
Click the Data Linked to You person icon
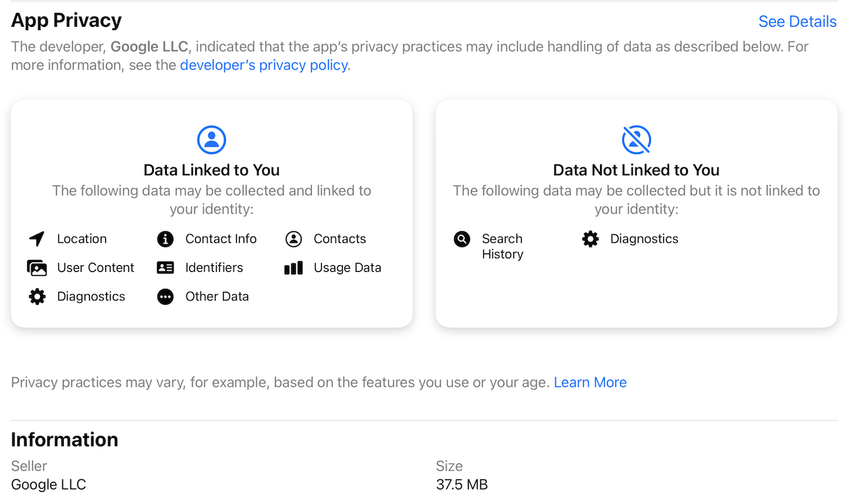click(212, 140)
